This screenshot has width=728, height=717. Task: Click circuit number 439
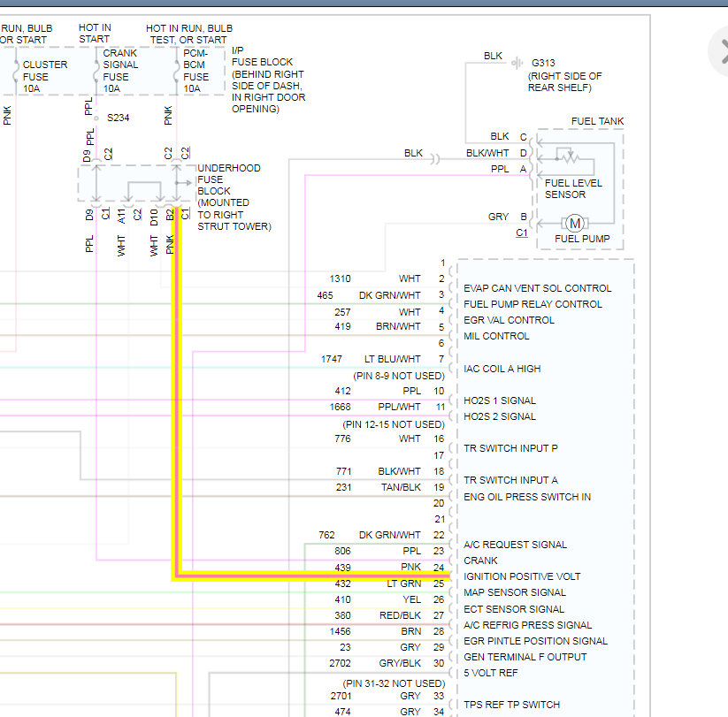342,568
